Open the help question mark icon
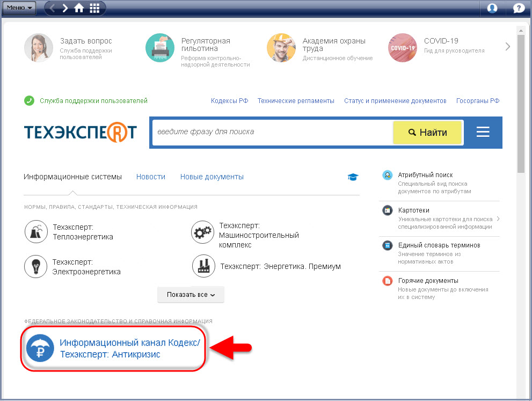Image resolution: width=532 pixels, height=401 pixels. pos(519,8)
